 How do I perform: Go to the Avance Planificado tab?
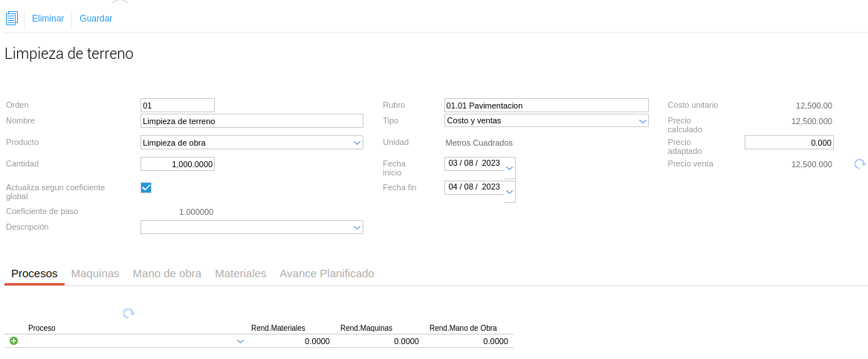click(x=326, y=274)
